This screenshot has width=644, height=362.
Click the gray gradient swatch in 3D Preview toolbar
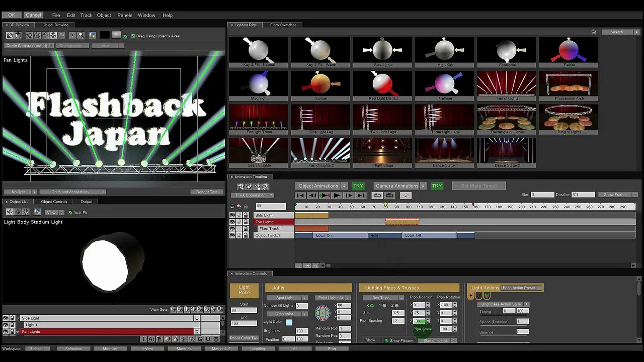[116, 35]
